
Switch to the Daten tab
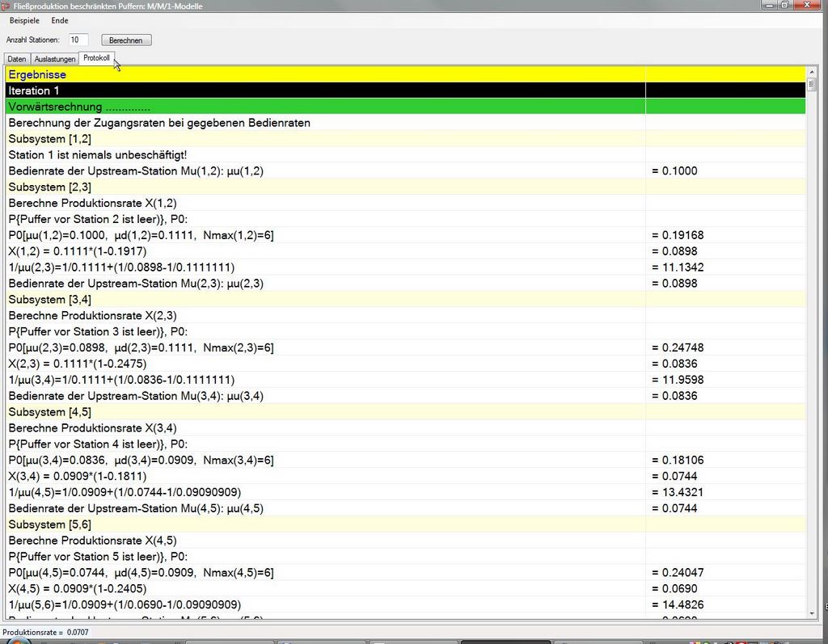tap(17, 59)
